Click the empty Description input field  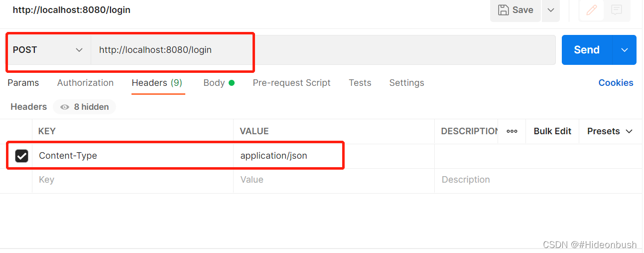(538, 180)
